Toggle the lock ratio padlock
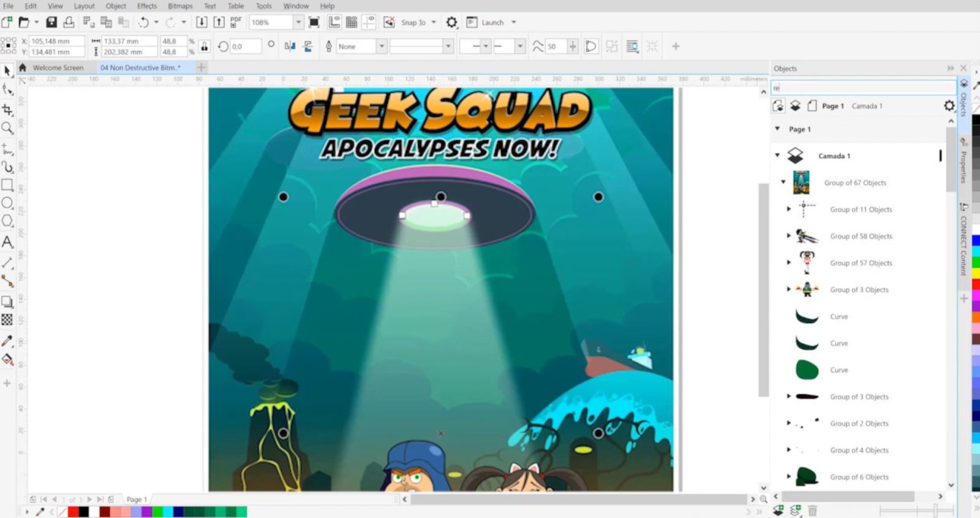Viewport: 980px width, 518px height. 205,47
